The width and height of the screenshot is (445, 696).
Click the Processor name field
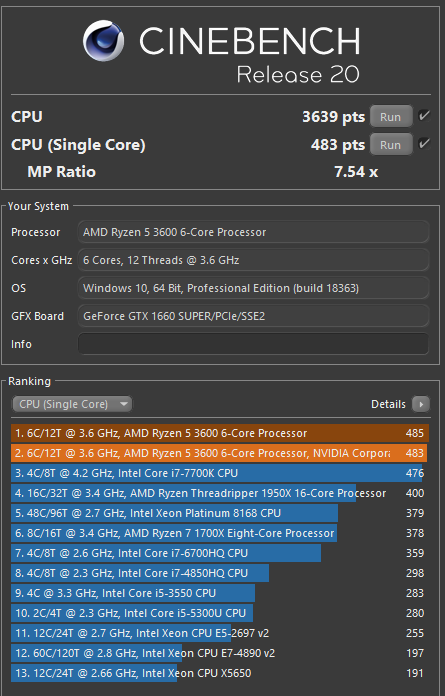click(x=253, y=232)
